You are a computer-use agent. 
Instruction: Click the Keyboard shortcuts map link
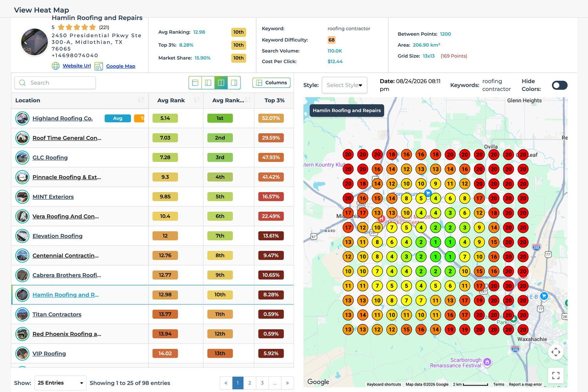click(x=384, y=385)
